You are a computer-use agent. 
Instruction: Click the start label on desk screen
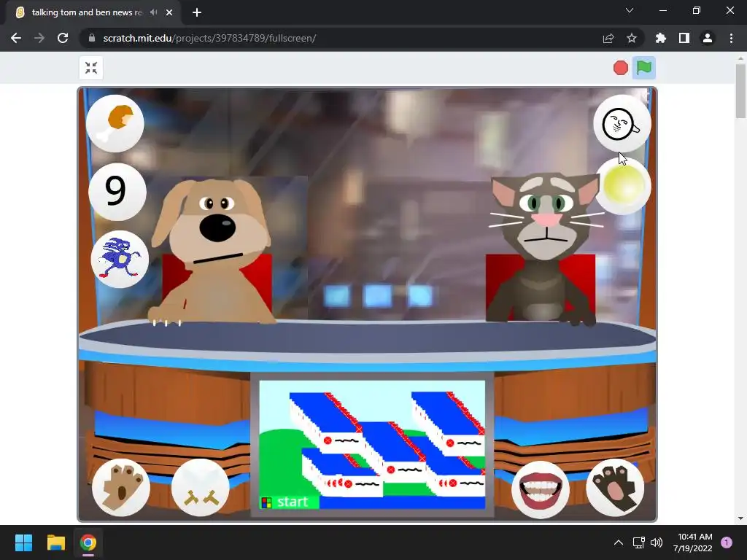pyautogui.click(x=292, y=502)
